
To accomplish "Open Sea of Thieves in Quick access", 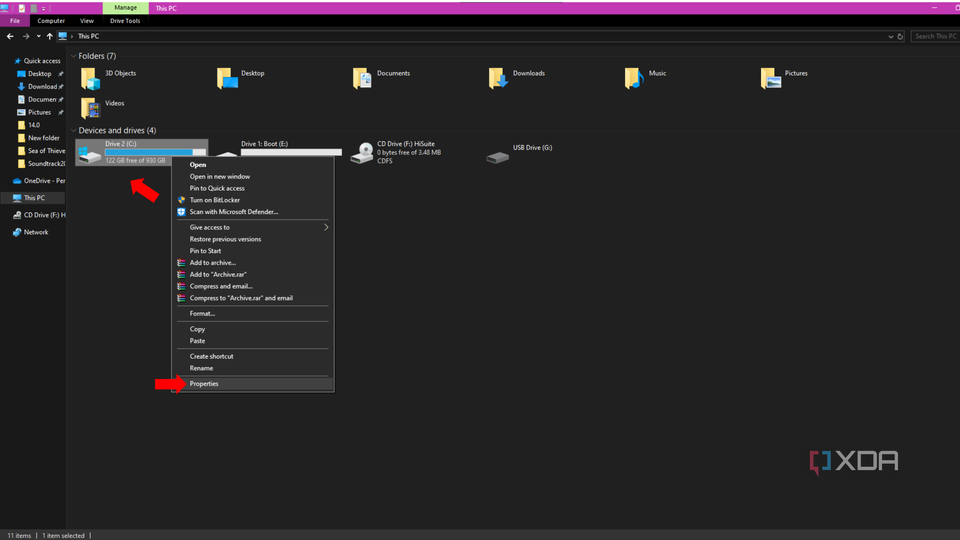I will click(42, 151).
